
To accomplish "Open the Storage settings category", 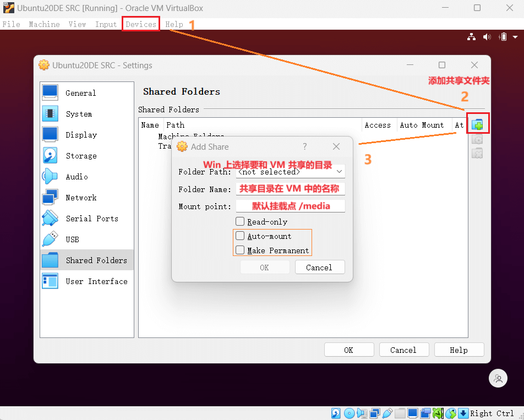I will [87, 156].
